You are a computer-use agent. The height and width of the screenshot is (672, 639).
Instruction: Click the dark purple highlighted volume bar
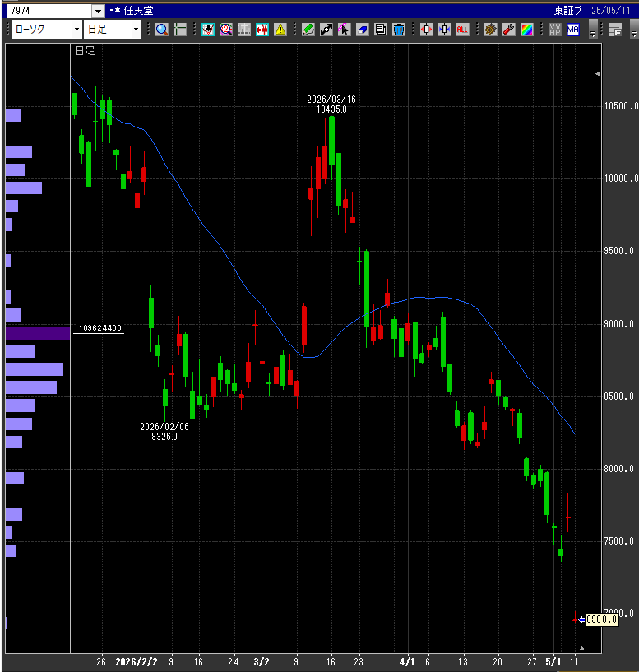click(38, 333)
